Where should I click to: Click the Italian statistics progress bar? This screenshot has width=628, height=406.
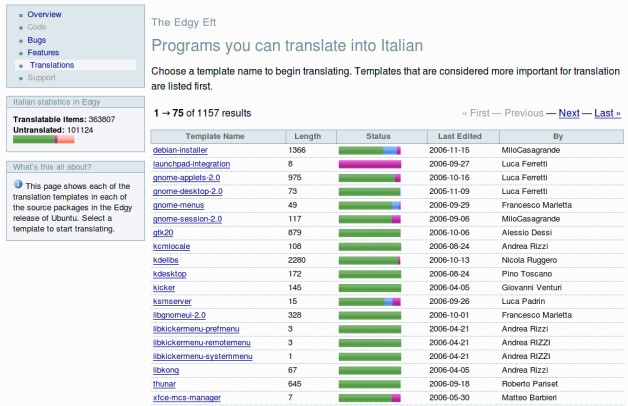tap(44, 139)
